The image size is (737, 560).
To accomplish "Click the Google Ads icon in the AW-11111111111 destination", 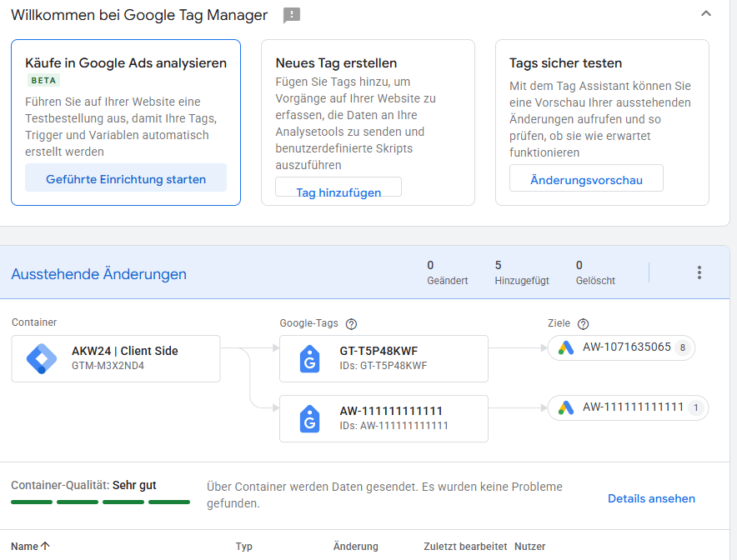I will coord(566,407).
